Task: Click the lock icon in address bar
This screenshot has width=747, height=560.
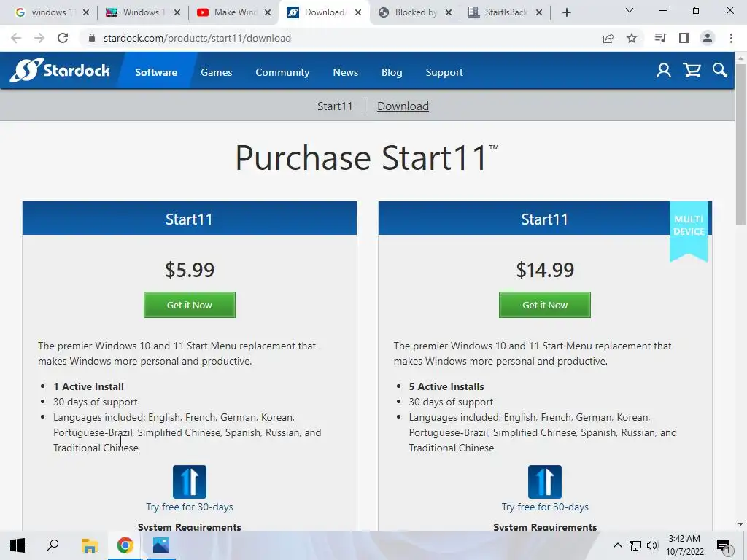Action: click(92, 38)
